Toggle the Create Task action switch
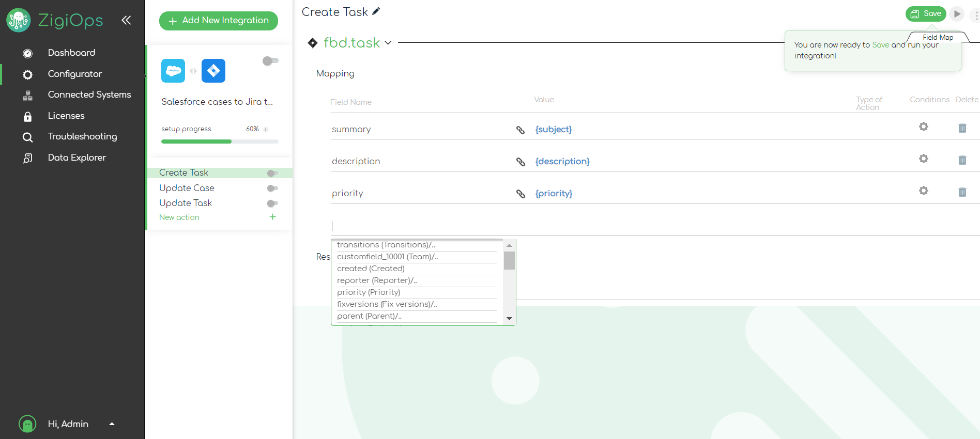 tap(272, 173)
